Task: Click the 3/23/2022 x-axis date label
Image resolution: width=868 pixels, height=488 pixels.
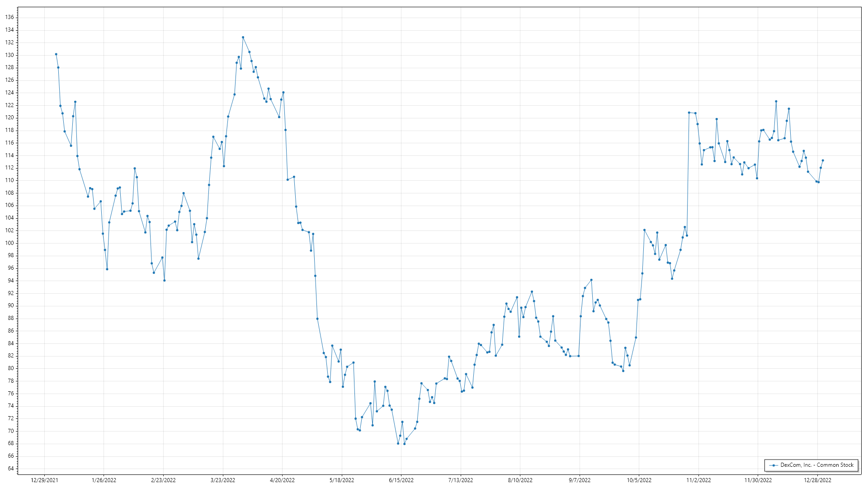Action: 223,480
